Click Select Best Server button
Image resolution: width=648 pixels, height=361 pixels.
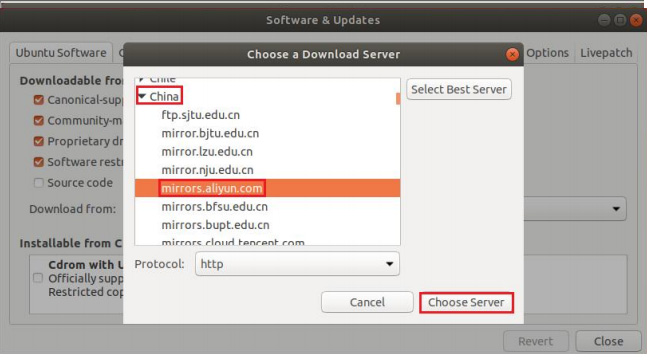coord(459,89)
